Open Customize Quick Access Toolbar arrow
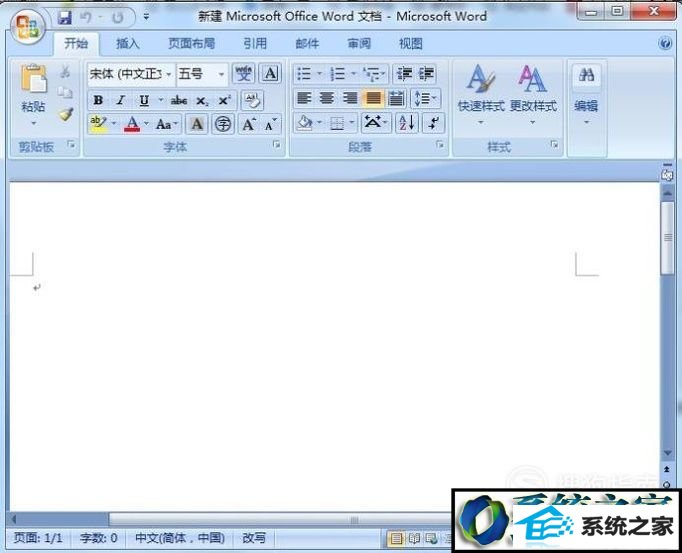Screen dimensions: 682x553 [x=146, y=17]
